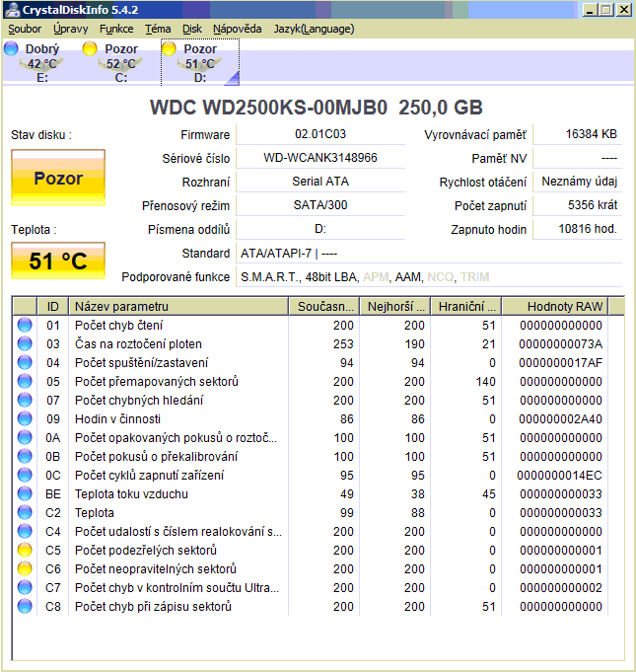636x672 pixels.
Task: Click the blue status orb for attribute 07
Action: click(x=25, y=400)
